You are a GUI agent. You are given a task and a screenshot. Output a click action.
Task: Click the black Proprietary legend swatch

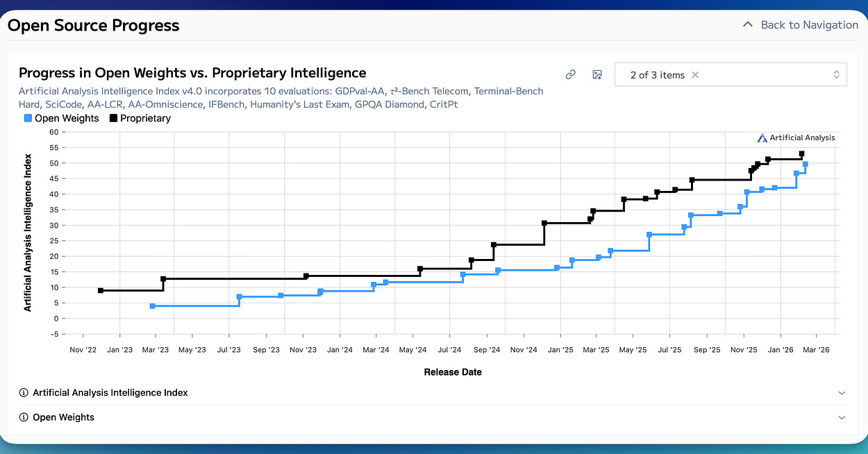[x=113, y=118]
